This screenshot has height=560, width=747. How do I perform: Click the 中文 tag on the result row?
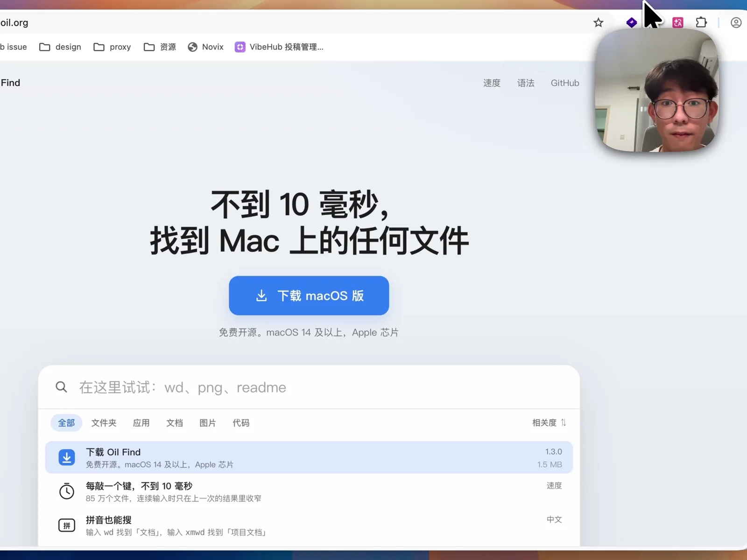554,520
